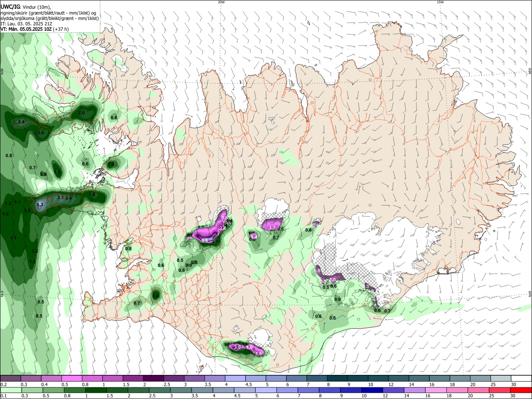Click the '64N' label on the right edge
The height and width of the screenshot is (399, 532).
pos(530,294)
